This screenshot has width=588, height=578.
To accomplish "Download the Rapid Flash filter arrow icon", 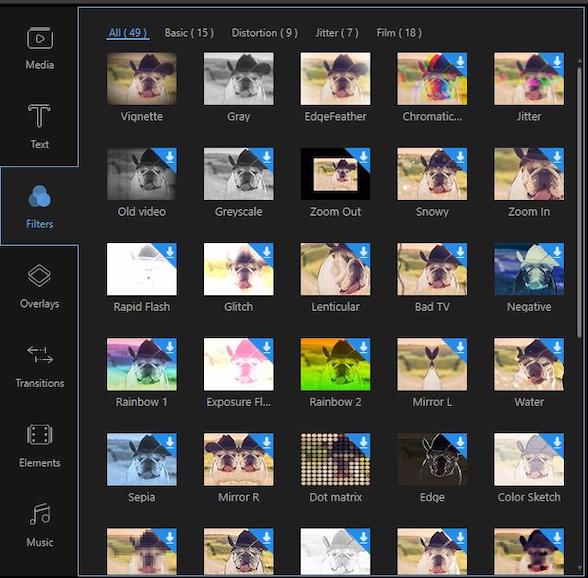I will [170, 251].
